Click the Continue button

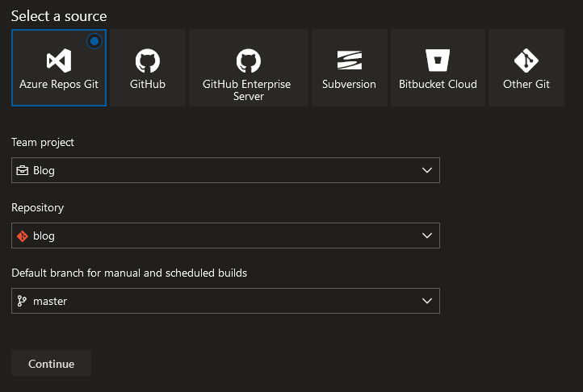(x=52, y=363)
